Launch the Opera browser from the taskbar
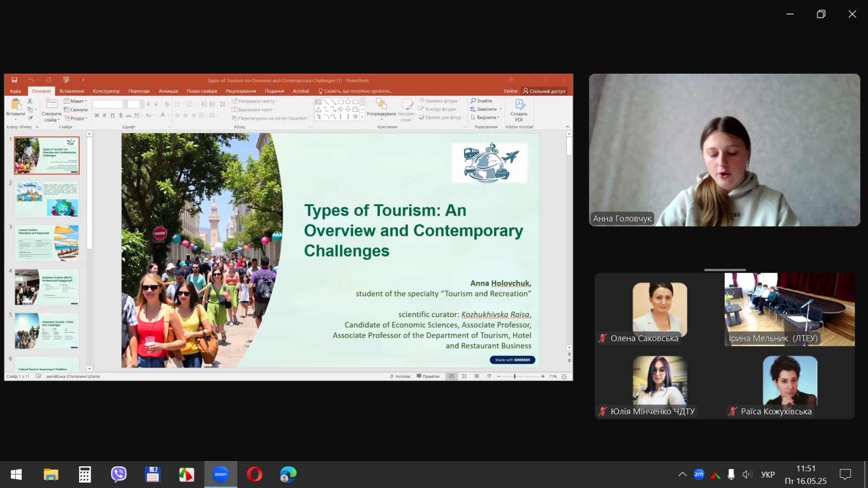868x488 pixels. coord(254,474)
